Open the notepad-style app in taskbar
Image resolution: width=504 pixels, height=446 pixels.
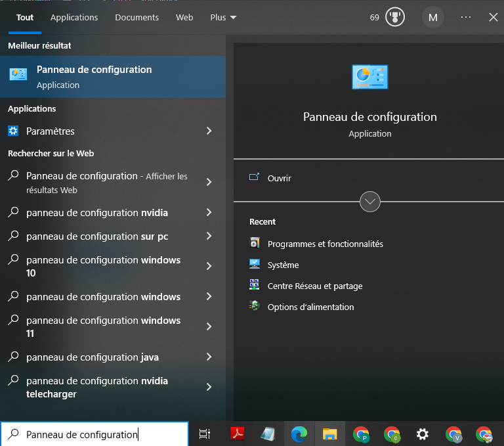pyautogui.click(x=268, y=434)
